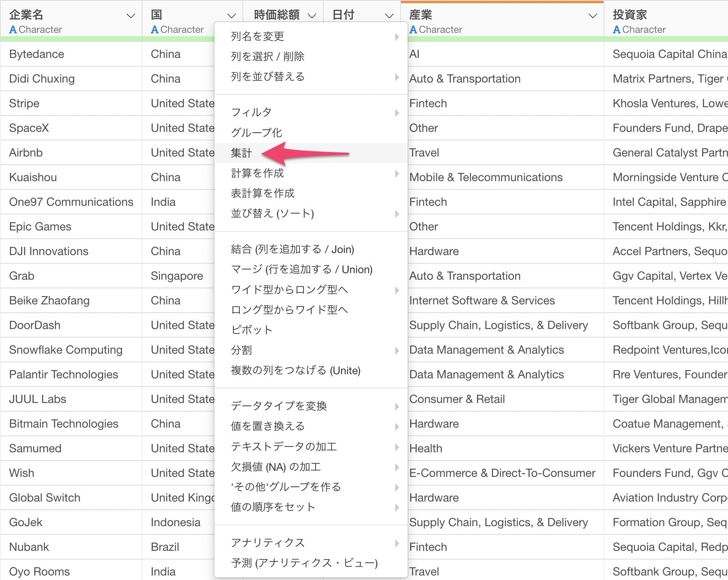
Task: Select the Indonesia country cell
Action: (x=178, y=522)
